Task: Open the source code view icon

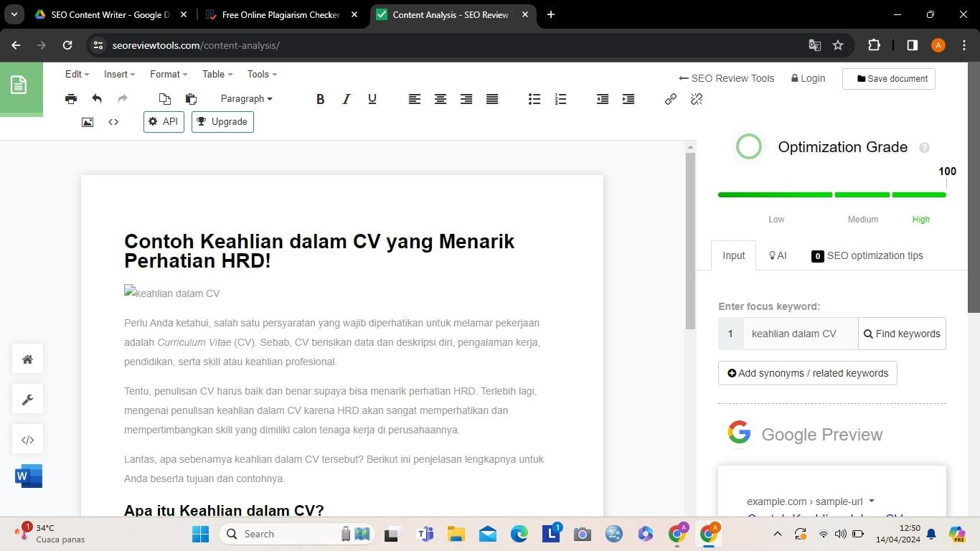Action: 113,122
